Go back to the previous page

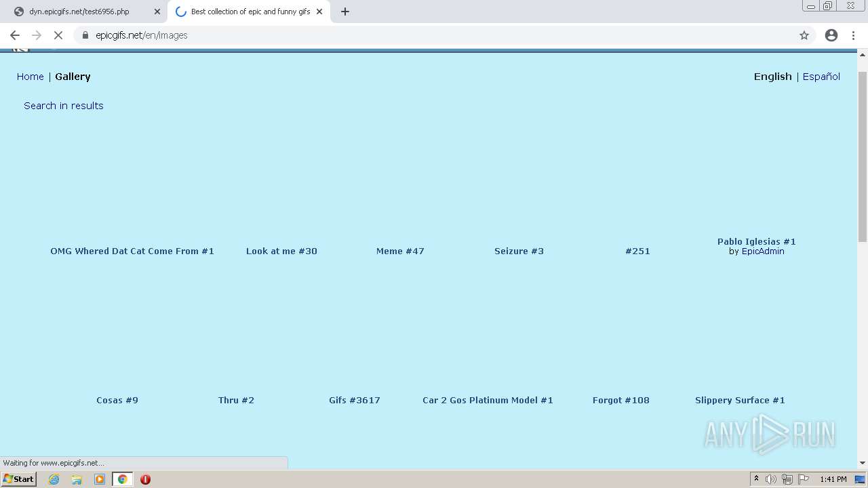pyautogui.click(x=15, y=35)
